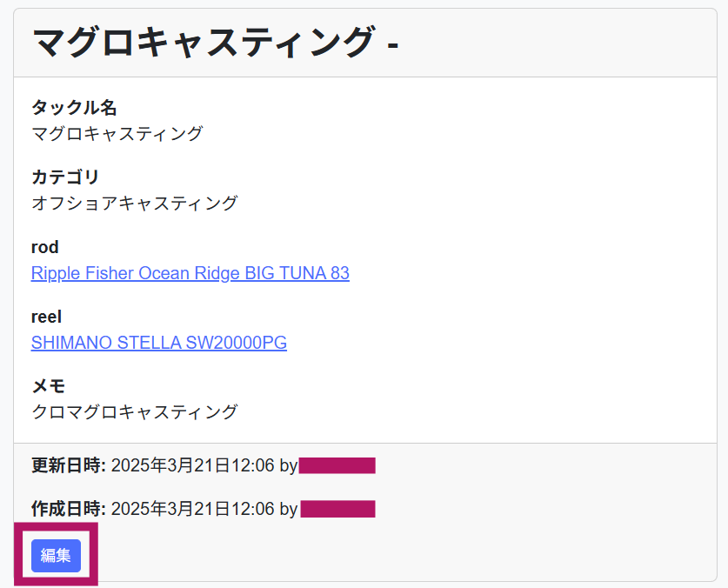Select the memo text クロマグロキャスティング
The image size is (728, 588).
[135, 411]
